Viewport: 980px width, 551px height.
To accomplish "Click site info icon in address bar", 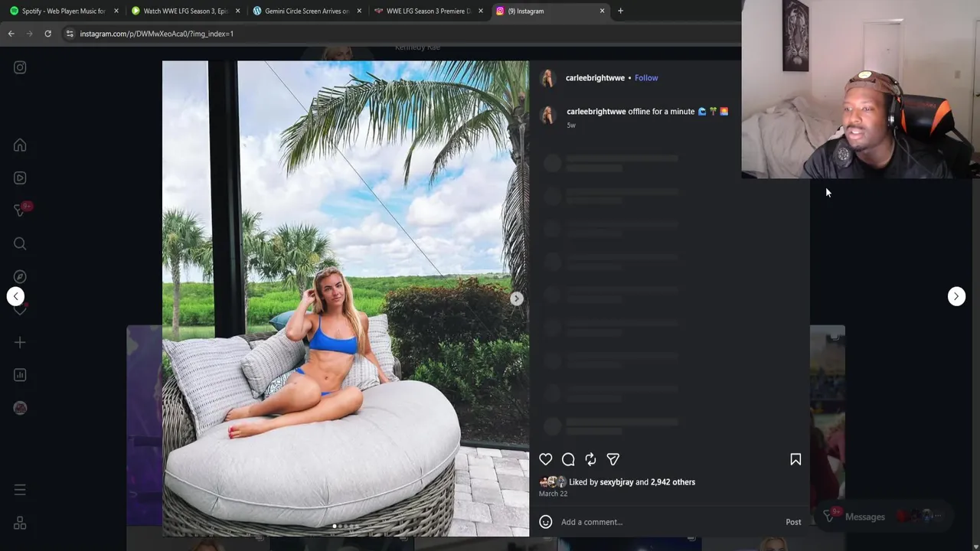I will (70, 34).
